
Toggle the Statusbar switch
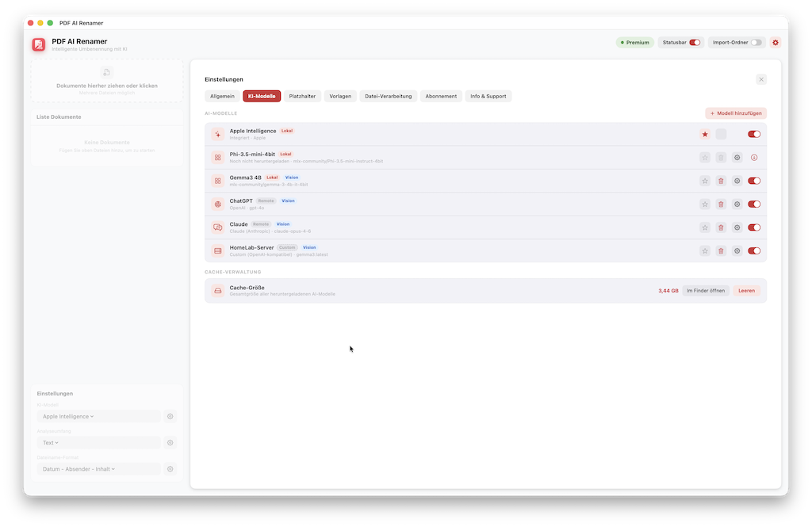695,43
